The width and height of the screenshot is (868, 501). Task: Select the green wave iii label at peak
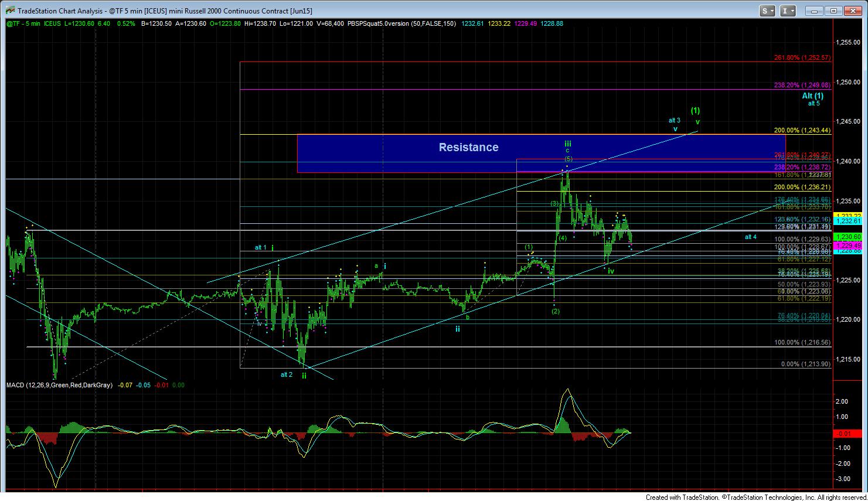coord(568,144)
